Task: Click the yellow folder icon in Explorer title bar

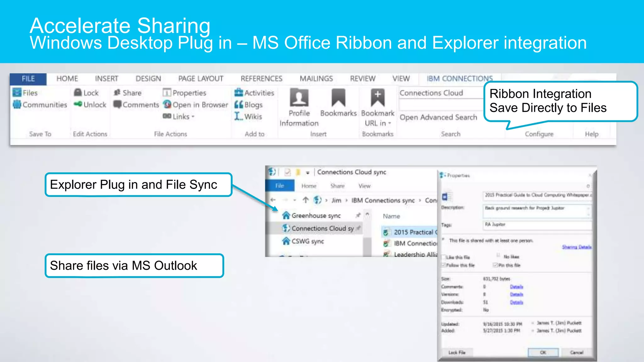Action: tap(298, 172)
